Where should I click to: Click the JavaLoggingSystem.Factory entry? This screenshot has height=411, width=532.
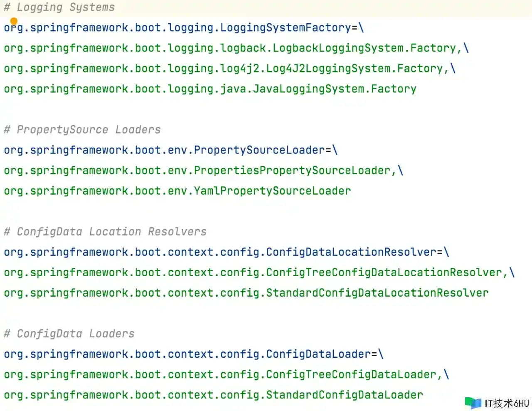pos(210,89)
